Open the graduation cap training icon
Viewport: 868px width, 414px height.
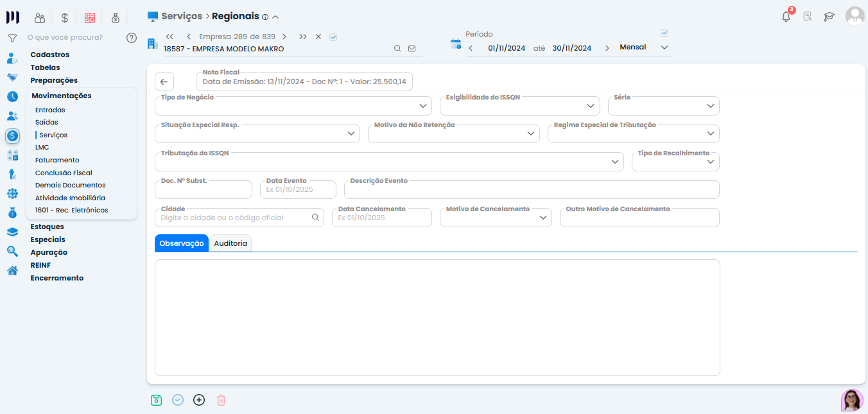[x=829, y=17]
